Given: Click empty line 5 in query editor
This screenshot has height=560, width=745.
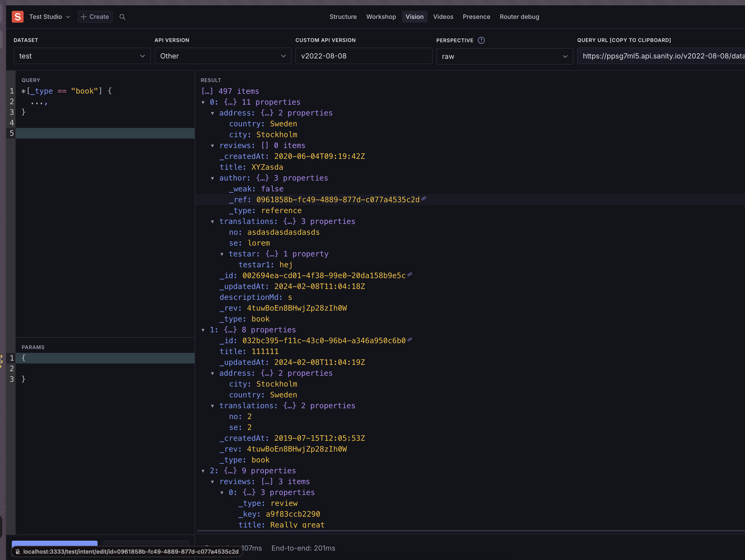Looking at the screenshot, I should pyautogui.click(x=105, y=133).
